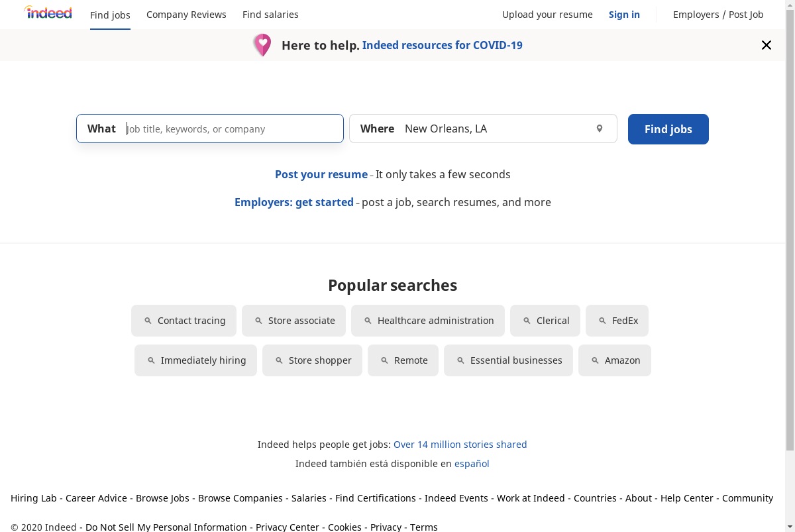The height and width of the screenshot is (532, 795).
Task: Open About footer link
Action: (x=639, y=498)
